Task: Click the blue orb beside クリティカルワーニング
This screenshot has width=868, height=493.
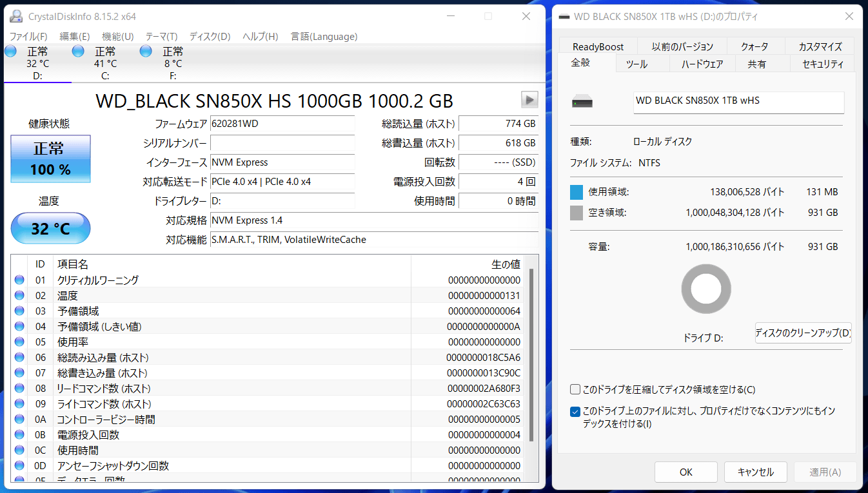Action: 19,280
